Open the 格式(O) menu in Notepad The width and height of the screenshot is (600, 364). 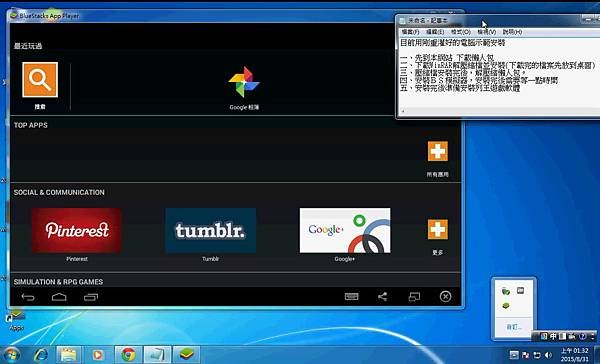coord(461,32)
